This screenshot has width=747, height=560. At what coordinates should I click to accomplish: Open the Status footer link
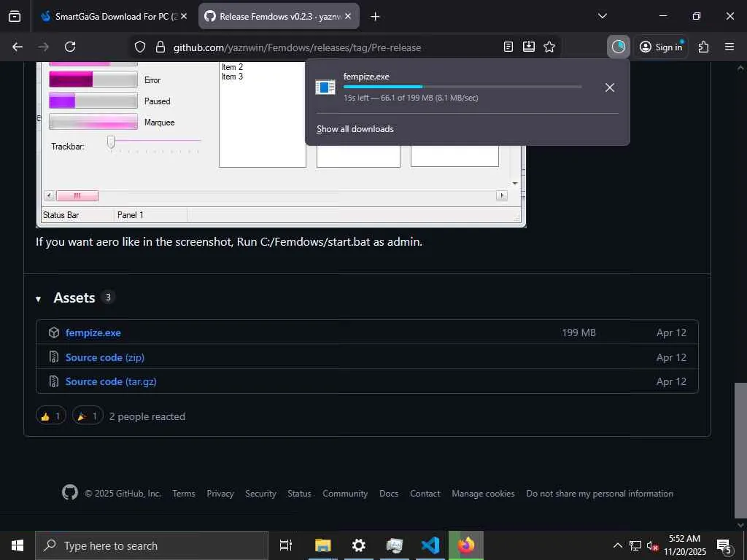[299, 494]
